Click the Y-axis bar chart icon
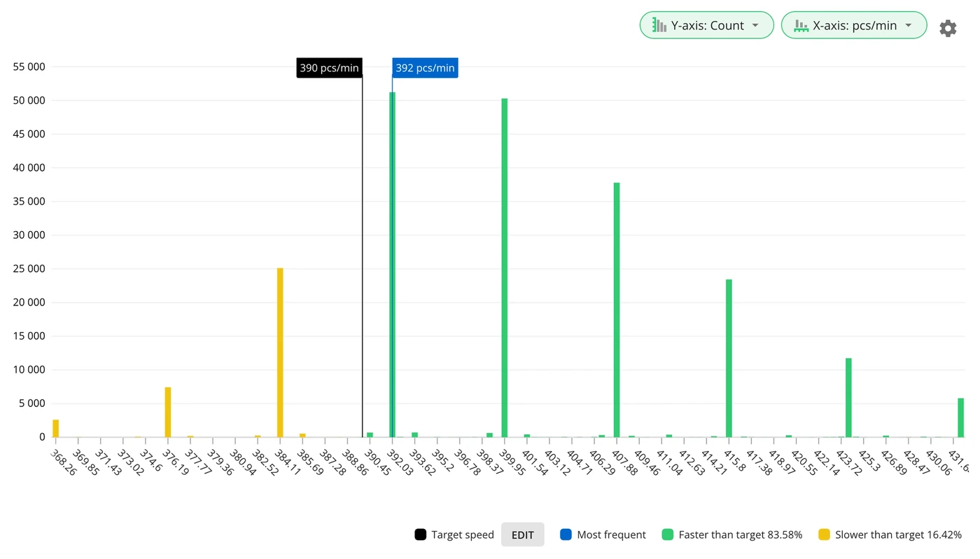The width and height of the screenshot is (980, 559). [659, 25]
